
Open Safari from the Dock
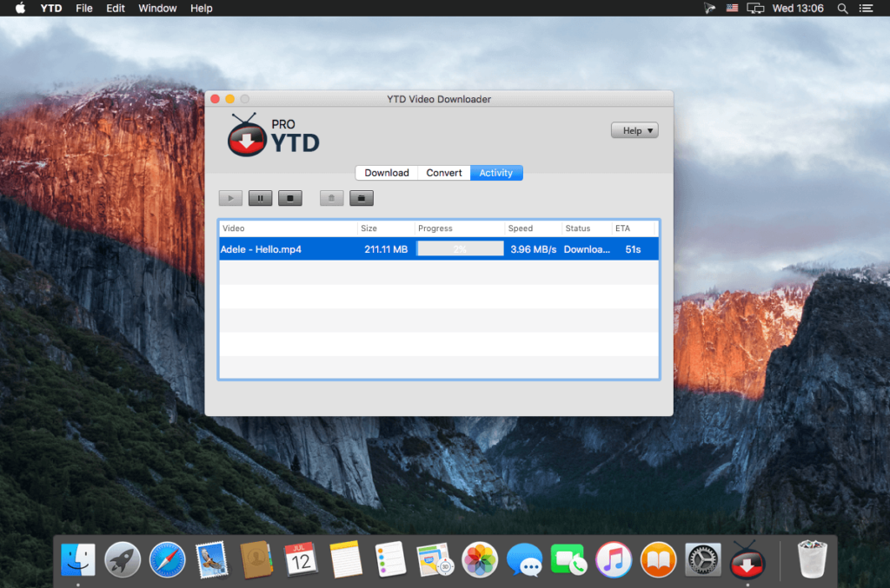pyautogui.click(x=167, y=560)
